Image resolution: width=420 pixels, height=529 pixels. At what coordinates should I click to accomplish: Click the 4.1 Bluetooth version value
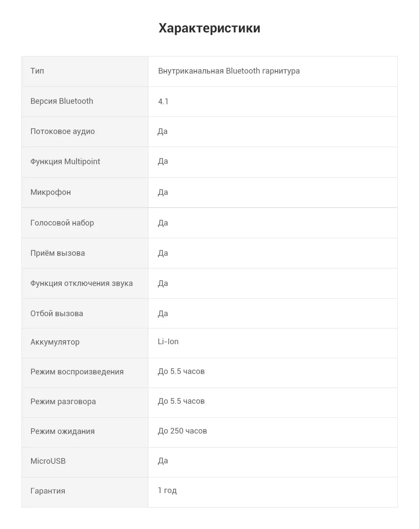(x=163, y=102)
